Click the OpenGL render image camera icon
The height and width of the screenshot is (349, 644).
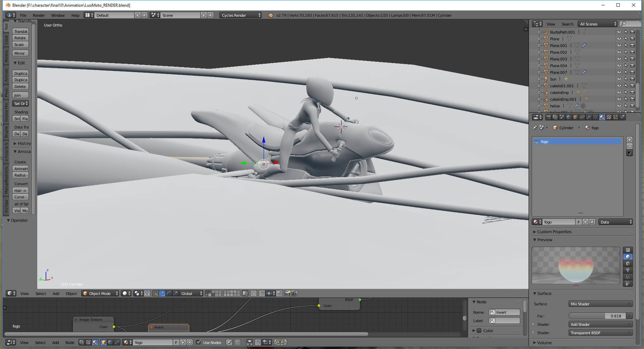point(287,294)
